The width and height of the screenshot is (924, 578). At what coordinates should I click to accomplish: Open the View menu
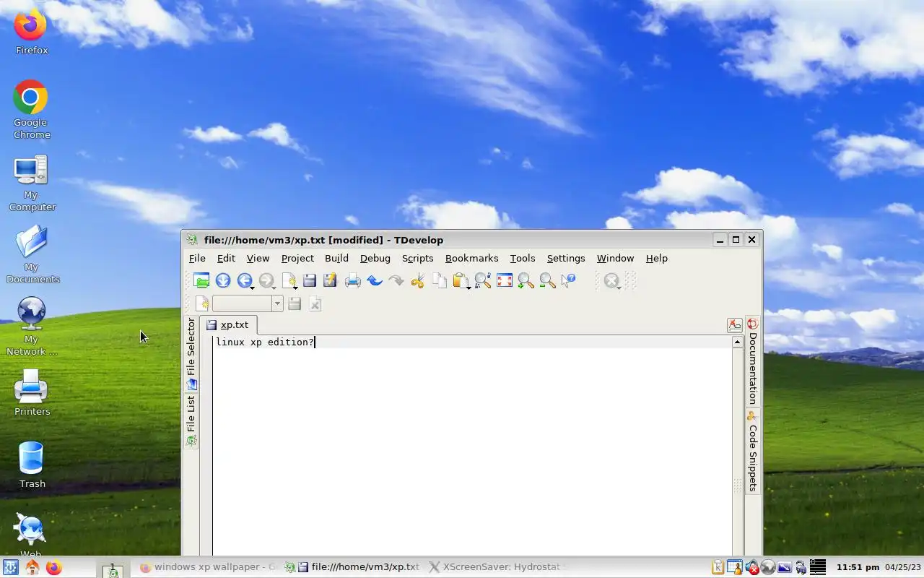[x=258, y=258]
